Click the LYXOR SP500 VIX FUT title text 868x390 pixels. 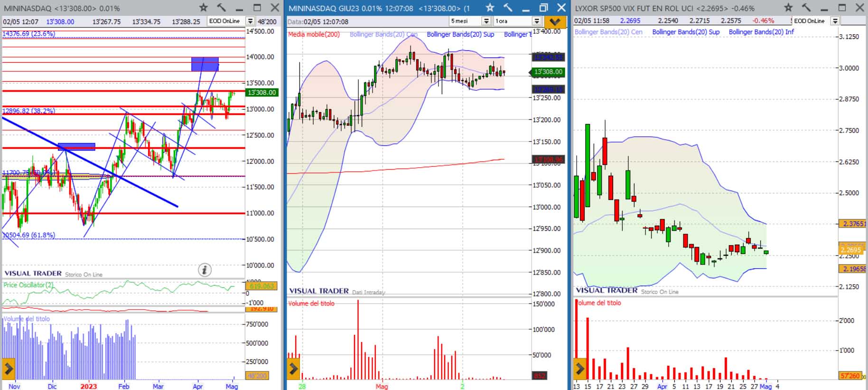pos(665,8)
